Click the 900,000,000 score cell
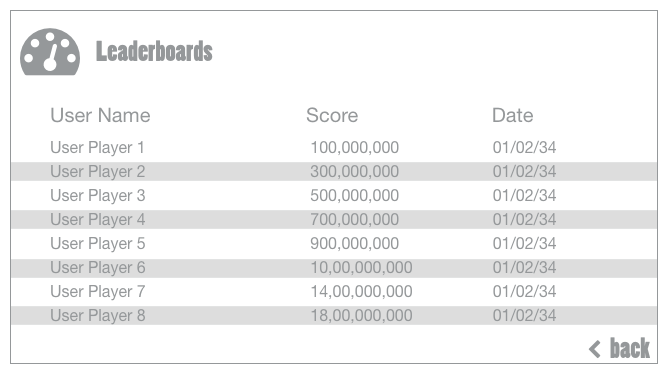The height and width of the screenshot is (375, 667). tap(355, 244)
